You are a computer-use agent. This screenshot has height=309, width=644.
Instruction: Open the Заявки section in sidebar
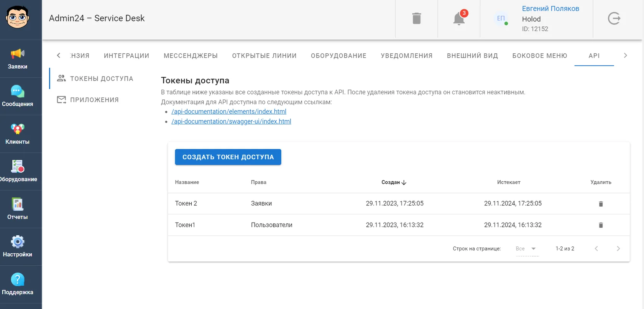18,59
